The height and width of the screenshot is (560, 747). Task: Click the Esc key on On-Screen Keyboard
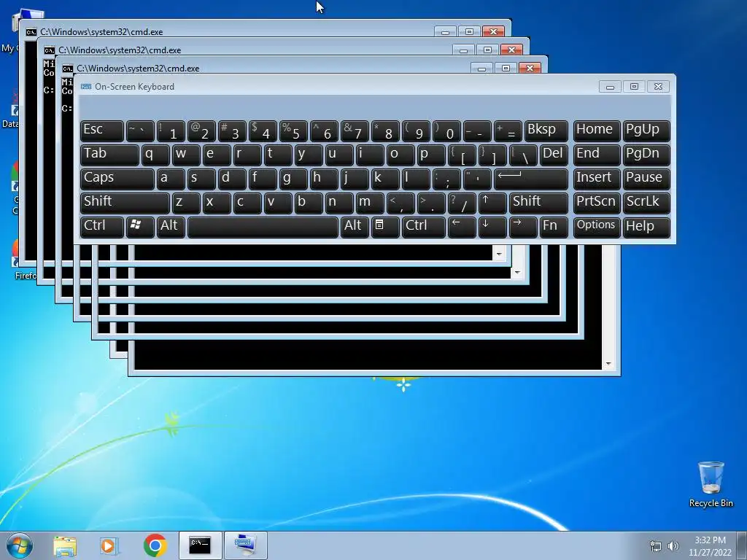point(102,131)
